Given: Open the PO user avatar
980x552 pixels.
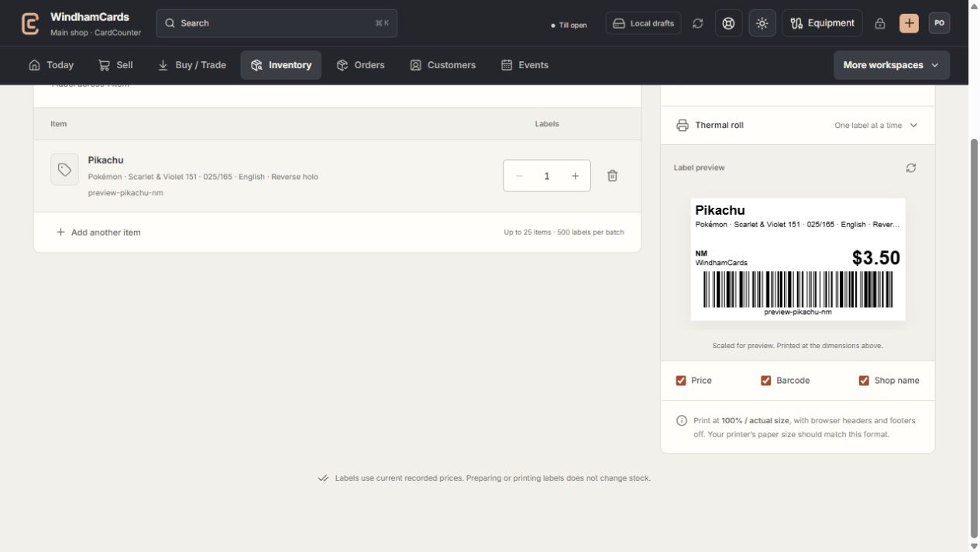Looking at the screenshot, I should pos(940,23).
